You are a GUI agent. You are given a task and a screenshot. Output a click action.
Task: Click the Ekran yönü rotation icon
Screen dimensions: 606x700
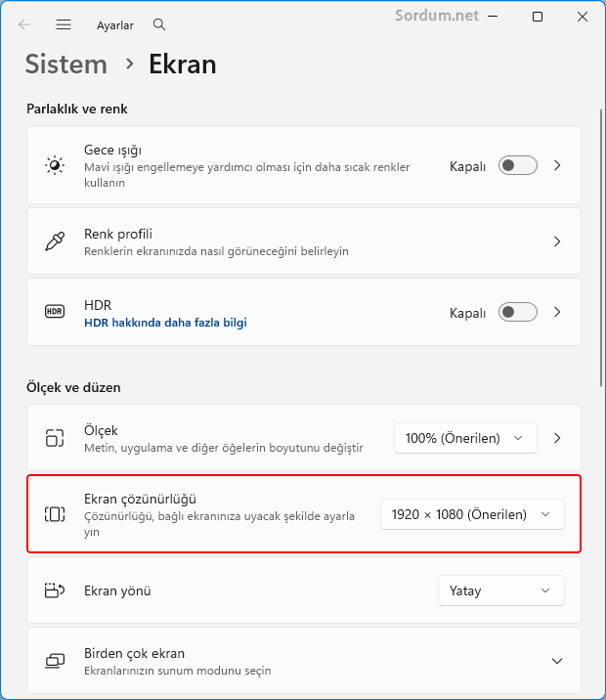click(x=55, y=591)
